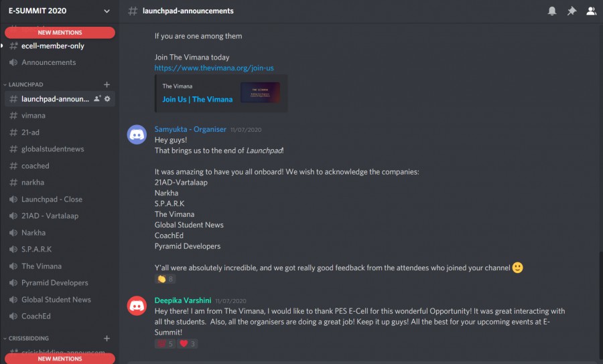The image size is (603, 364).
Task: Switch to the vimana text channel
Action: (x=33, y=116)
